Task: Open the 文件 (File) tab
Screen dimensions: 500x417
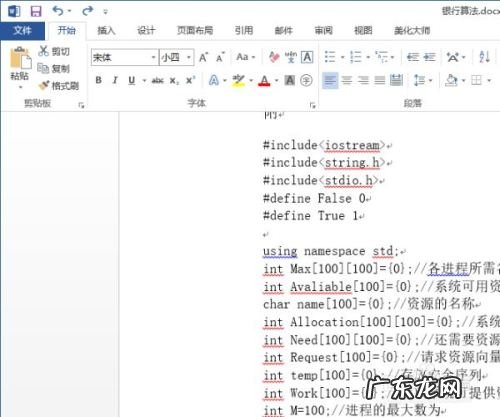Action: coord(22,31)
